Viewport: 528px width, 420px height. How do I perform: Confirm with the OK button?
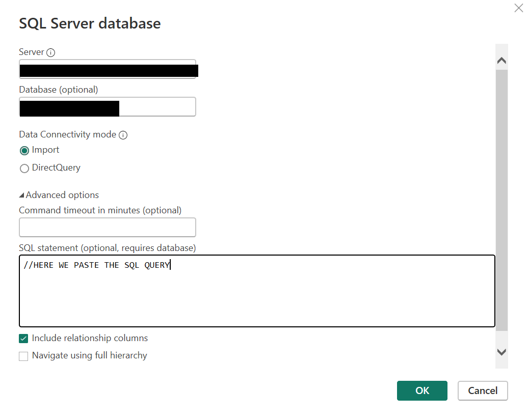(422, 390)
